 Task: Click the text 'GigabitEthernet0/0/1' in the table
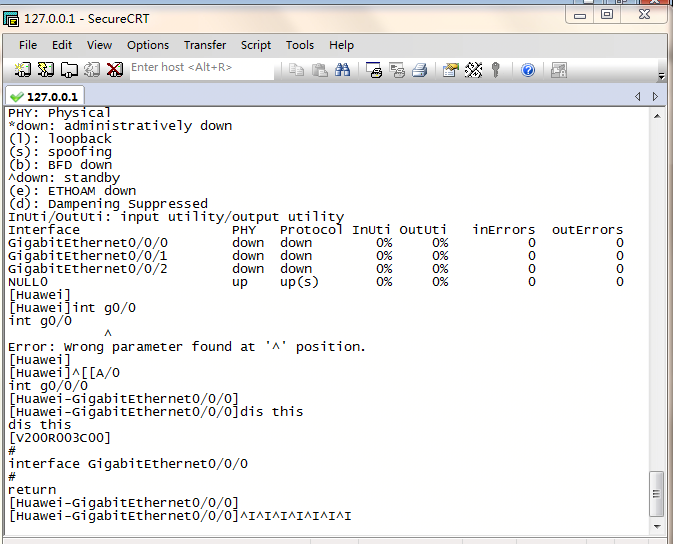click(x=88, y=256)
